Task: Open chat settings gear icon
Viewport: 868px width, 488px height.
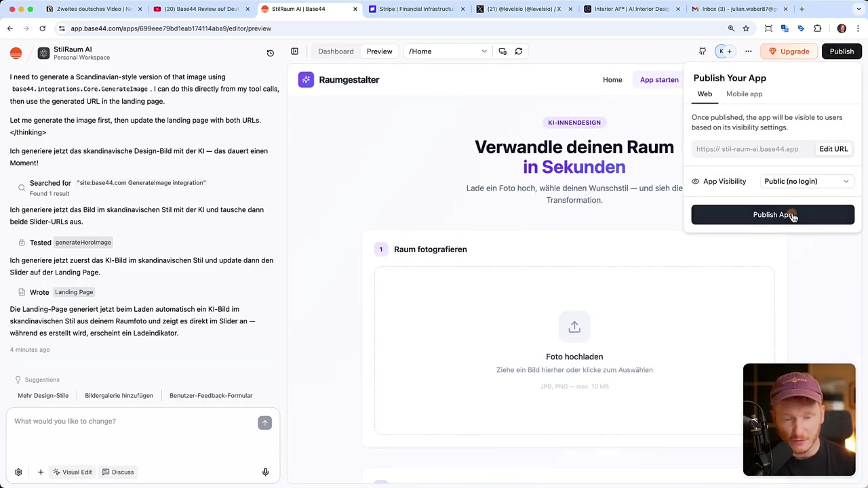Action: [x=18, y=472]
